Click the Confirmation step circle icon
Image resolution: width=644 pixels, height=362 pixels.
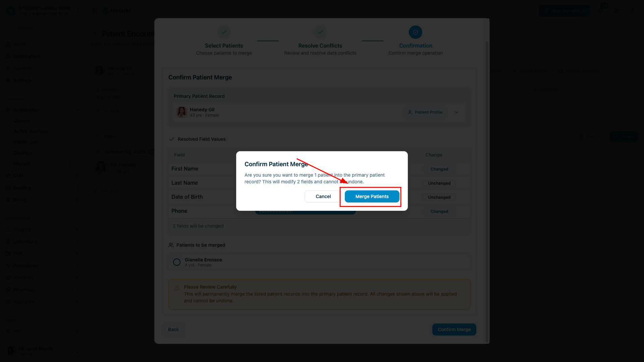point(416,32)
